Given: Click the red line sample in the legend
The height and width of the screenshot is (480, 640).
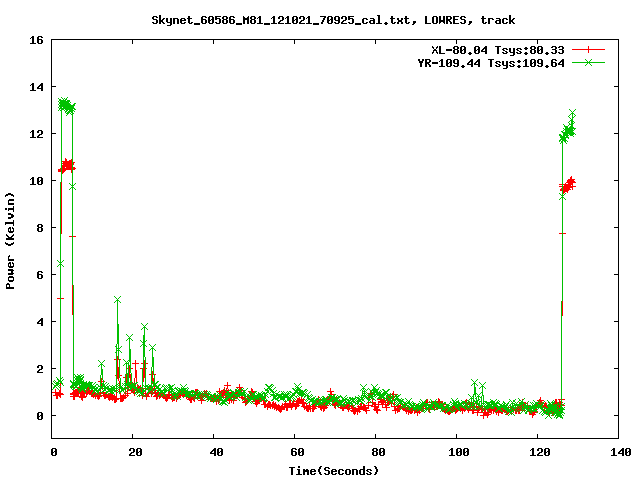Looking at the screenshot, I should pyautogui.click(x=589, y=49).
